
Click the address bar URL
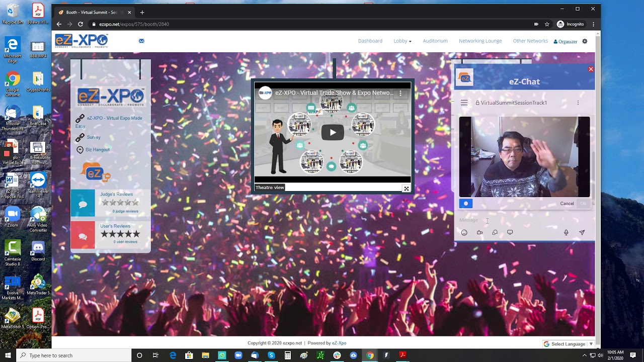coord(134,24)
